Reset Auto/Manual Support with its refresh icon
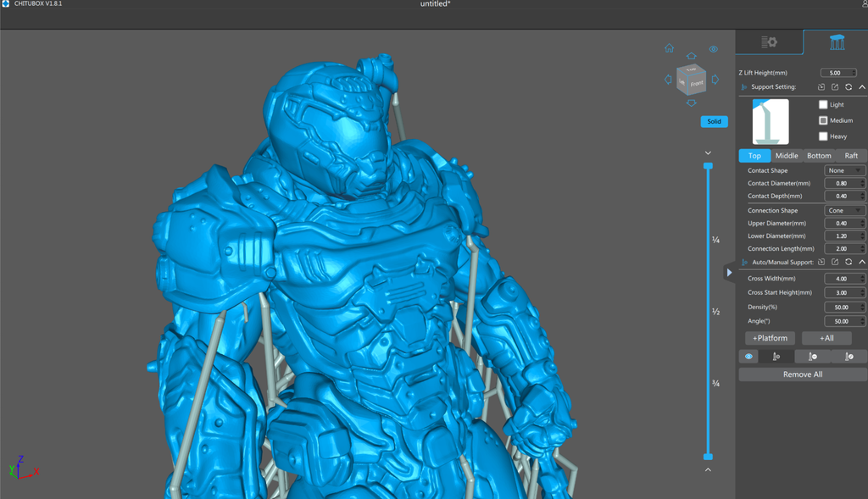Screen dimensions: 868x499 coord(849,262)
